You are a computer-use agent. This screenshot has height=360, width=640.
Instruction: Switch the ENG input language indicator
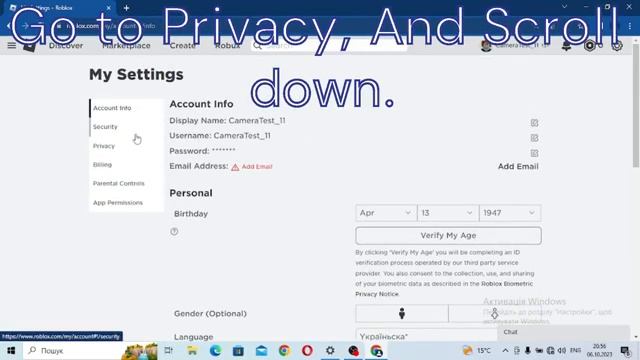(576, 351)
